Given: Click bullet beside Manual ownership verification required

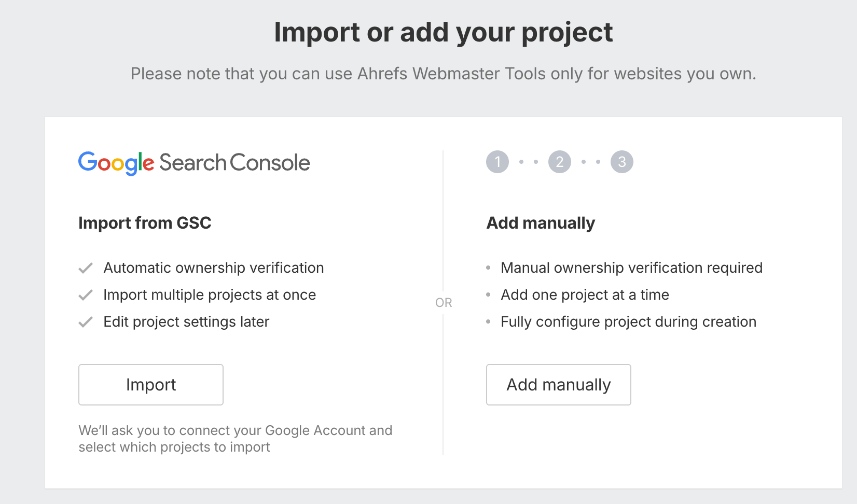Looking at the screenshot, I should click(x=488, y=268).
